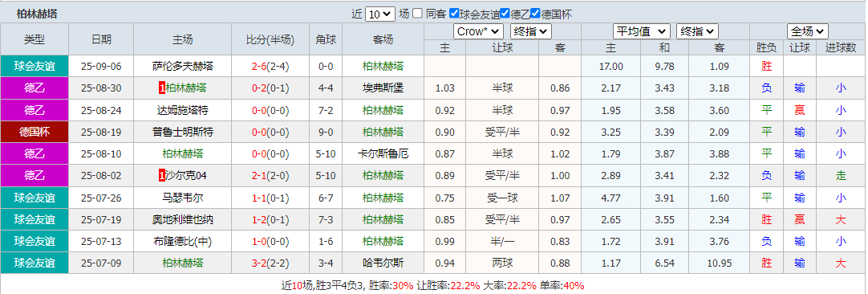This screenshot has width=868, height=294.
Task: Open team 达姆施塔特
Action: 183,110
